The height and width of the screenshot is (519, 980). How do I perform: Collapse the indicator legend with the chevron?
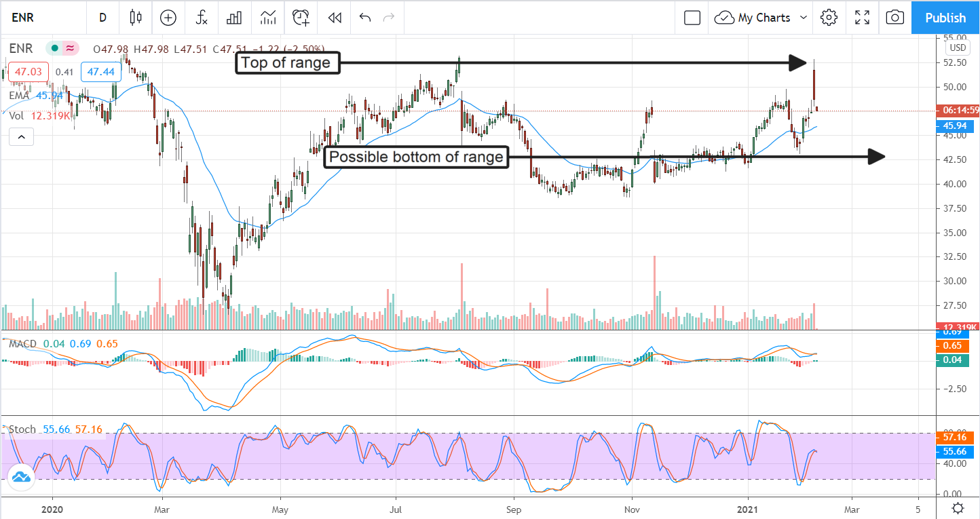pos(21,138)
